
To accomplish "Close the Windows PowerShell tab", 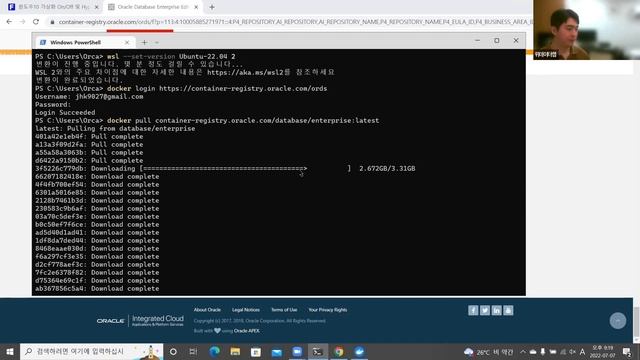I will point(127,42).
